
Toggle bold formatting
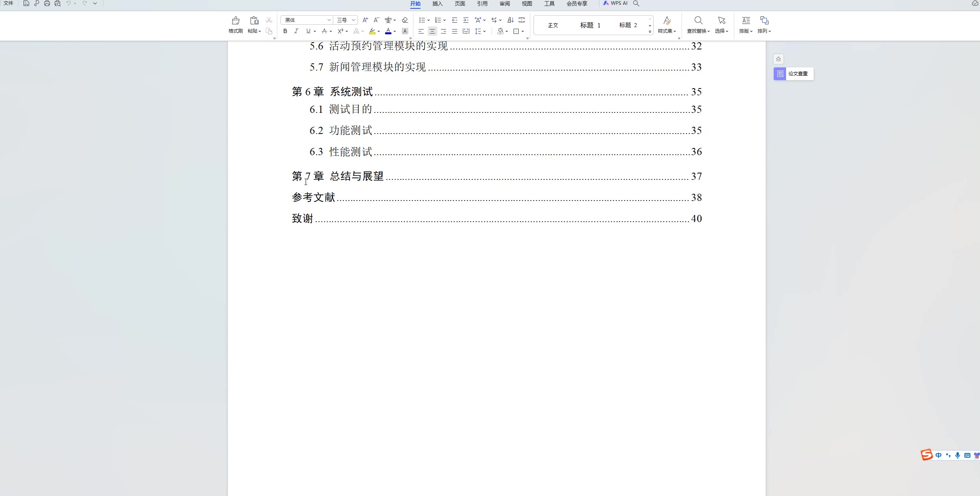tap(285, 31)
